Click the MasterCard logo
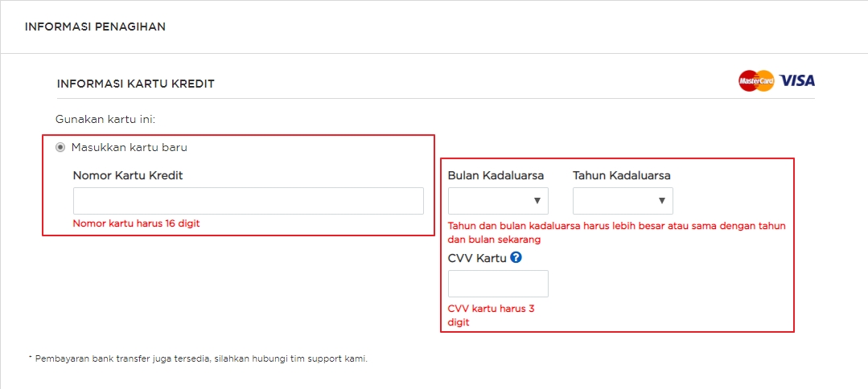This screenshot has width=868, height=389. point(755,80)
